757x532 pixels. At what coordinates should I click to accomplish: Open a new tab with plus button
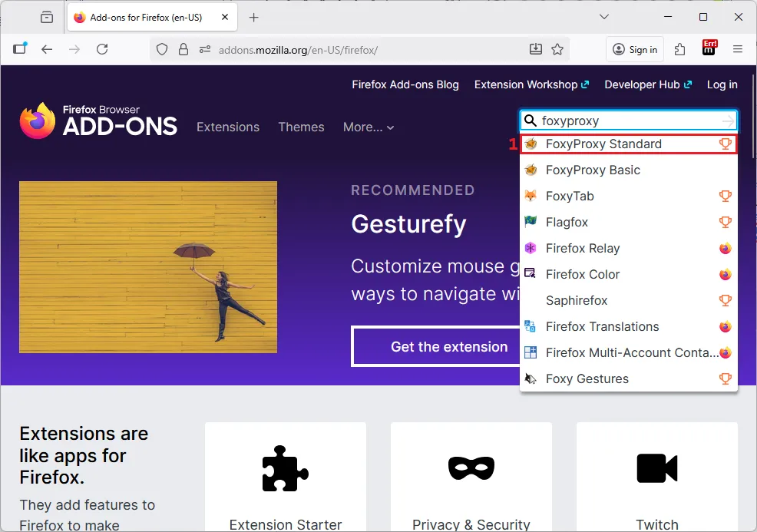(x=254, y=17)
